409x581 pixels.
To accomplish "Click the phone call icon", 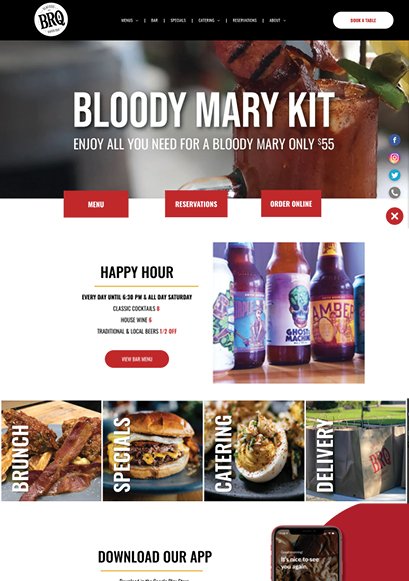I will pyautogui.click(x=395, y=193).
